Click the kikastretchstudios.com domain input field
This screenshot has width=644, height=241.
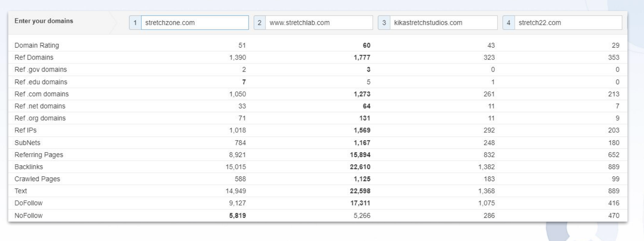[443, 23]
